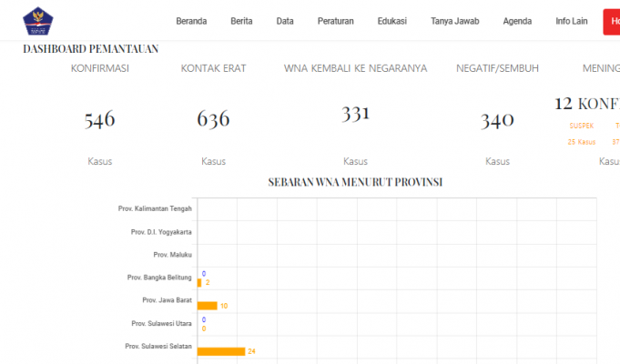The height and width of the screenshot is (364, 620).
Task: Click the 546 Konfirmasi case count
Action: (99, 120)
